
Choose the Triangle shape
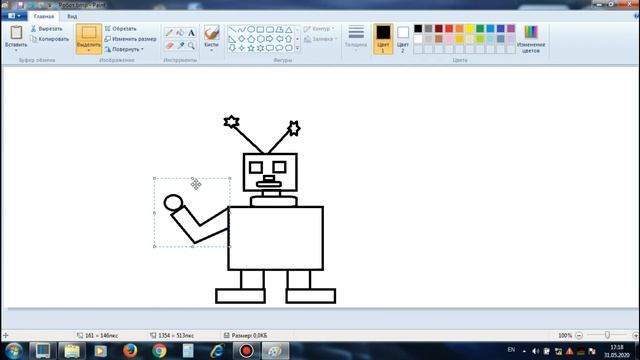click(x=289, y=29)
